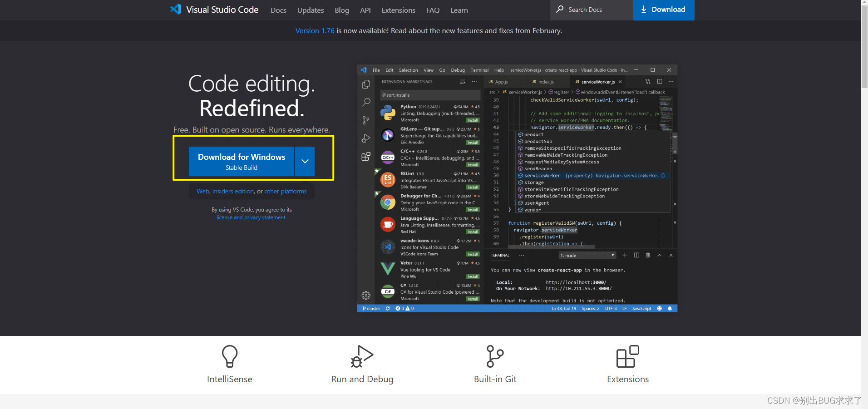Click Download for Windows Stable Build
This screenshot has width=868, height=409.
click(x=242, y=161)
